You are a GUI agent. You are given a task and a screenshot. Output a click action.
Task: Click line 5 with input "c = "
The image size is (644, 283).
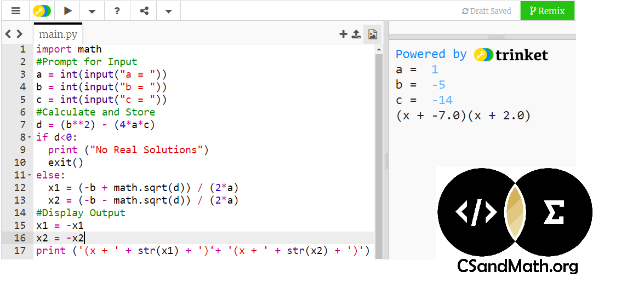[x=101, y=100]
